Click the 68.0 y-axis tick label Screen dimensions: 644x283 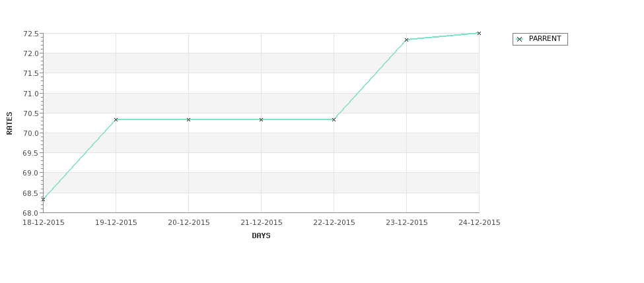31,213
